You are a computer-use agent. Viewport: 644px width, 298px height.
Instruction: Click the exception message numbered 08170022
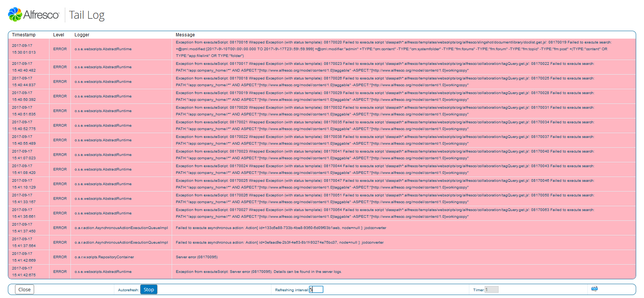385,140
